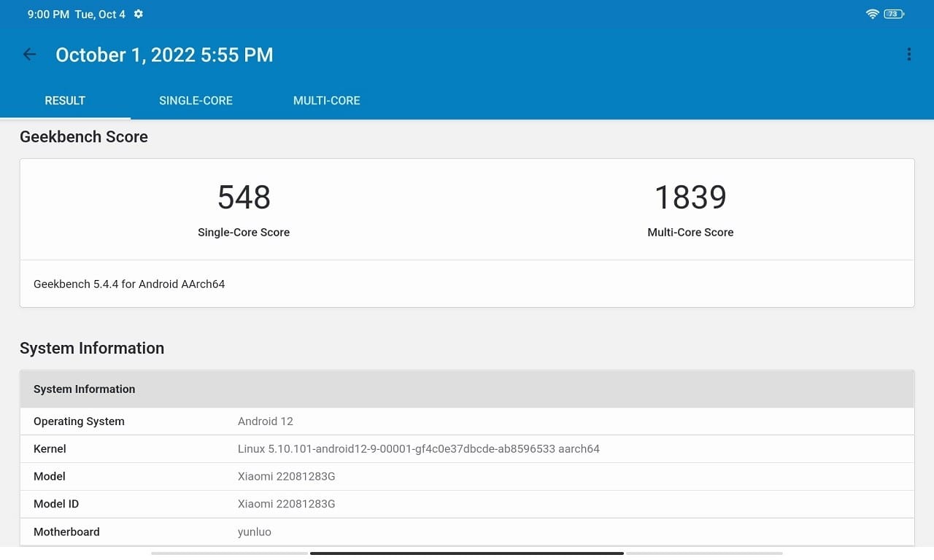
Task: Tap the Wi-Fi indicator in the status bar
Action: pos(873,13)
